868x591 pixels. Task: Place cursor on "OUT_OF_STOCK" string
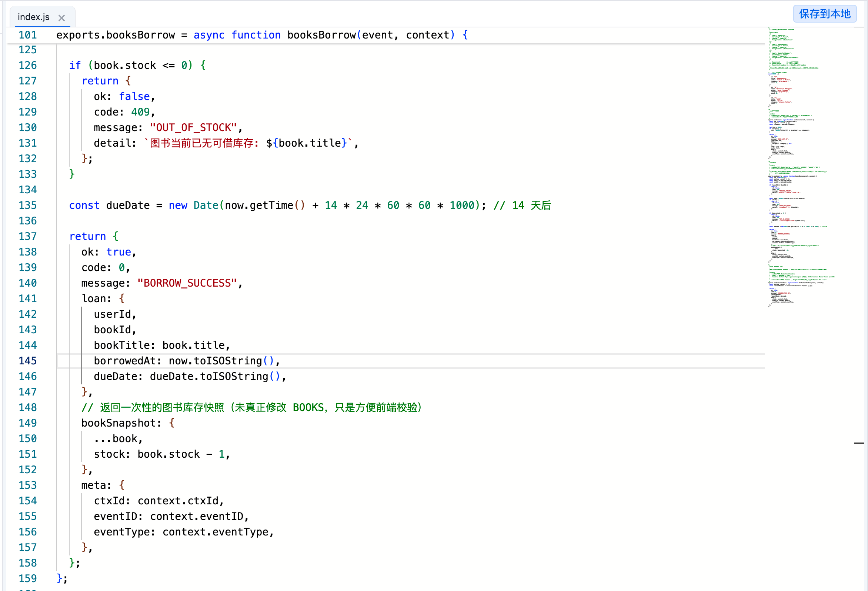pyautogui.click(x=193, y=128)
